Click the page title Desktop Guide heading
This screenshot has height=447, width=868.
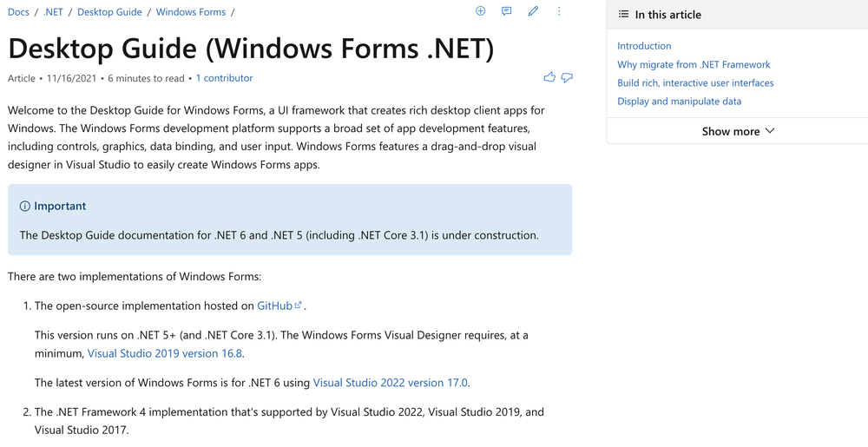(251, 48)
